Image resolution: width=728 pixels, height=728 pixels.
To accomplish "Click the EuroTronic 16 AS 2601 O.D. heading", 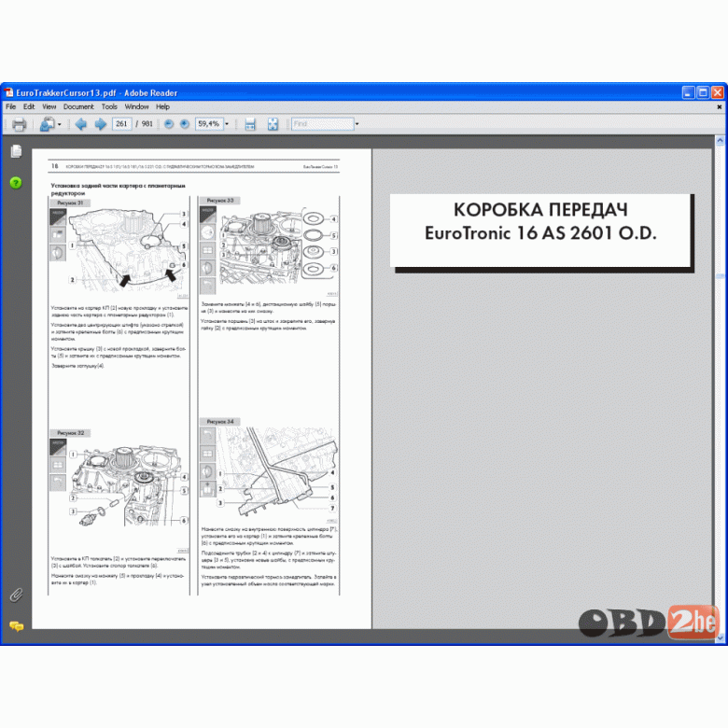I will tap(540, 233).
